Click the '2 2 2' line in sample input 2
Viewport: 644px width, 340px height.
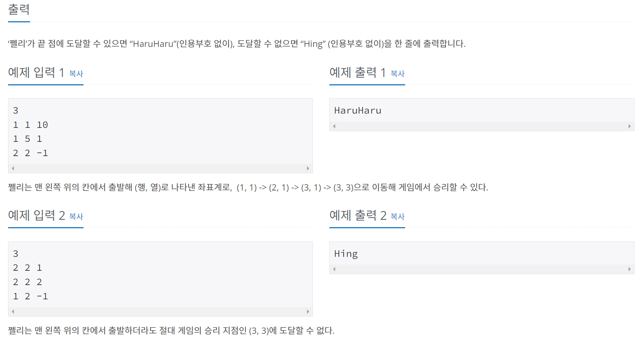pyautogui.click(x=27, y=282)
